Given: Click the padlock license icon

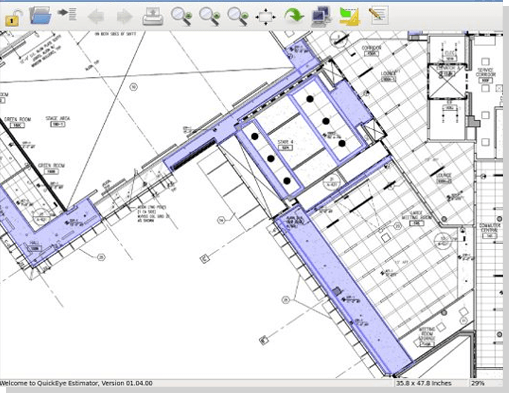Looking at the screenshot, I should pyautogui.click(x=12, y=17).
